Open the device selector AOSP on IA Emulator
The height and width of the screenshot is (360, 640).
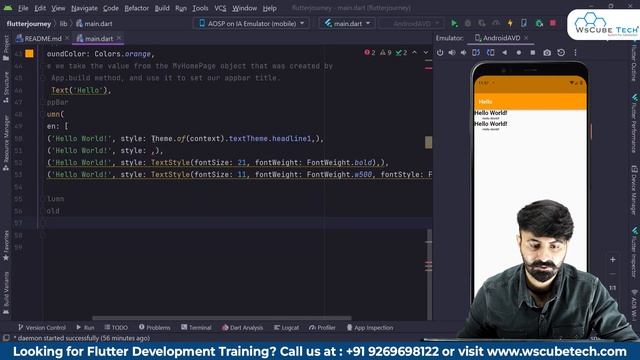pos(251,23)
